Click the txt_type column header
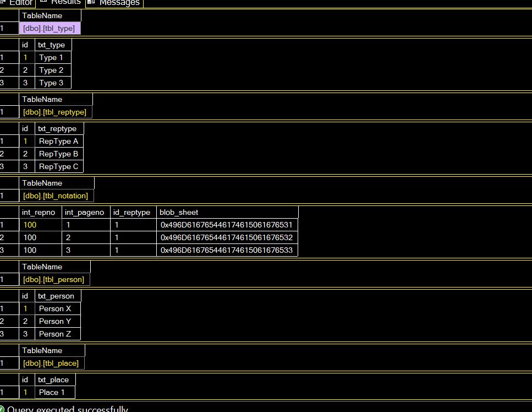 (x=52, y=45)
